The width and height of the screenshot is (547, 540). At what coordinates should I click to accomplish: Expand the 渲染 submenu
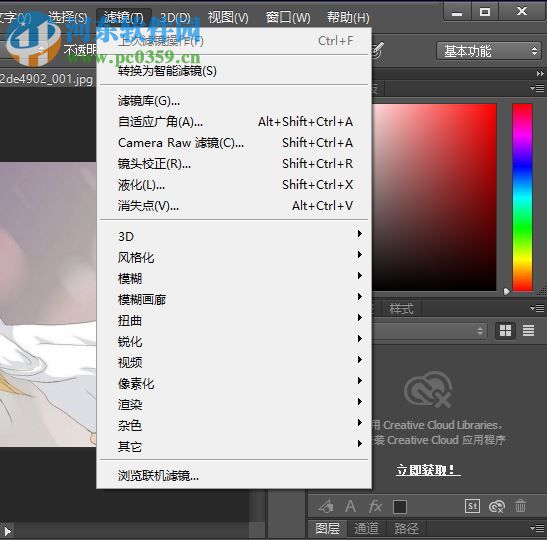click(234, 404)
